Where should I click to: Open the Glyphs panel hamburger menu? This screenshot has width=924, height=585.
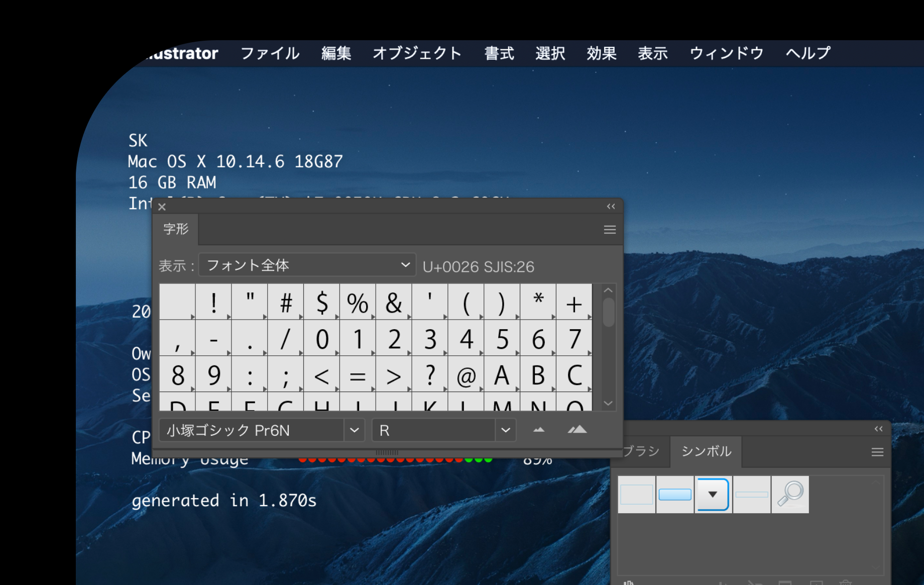(610, 230)
